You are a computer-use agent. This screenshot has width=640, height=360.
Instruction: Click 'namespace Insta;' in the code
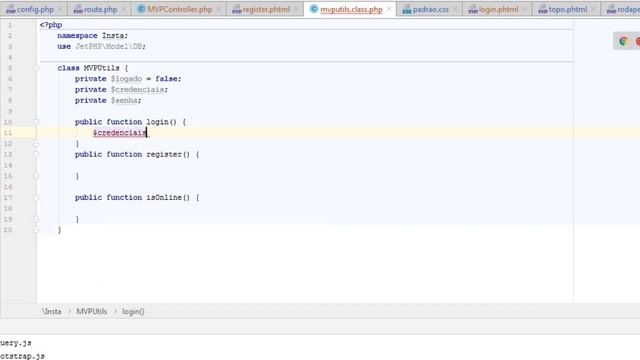click(93, 36)
